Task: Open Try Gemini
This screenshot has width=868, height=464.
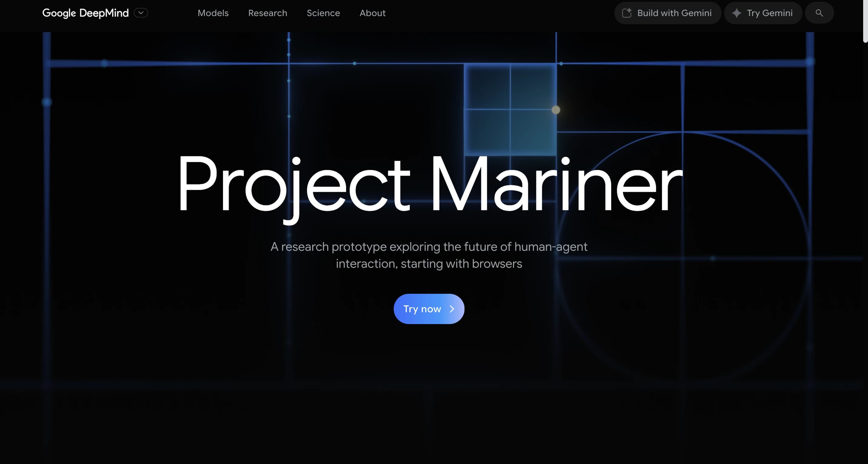Action: click(x=763, y=13)
